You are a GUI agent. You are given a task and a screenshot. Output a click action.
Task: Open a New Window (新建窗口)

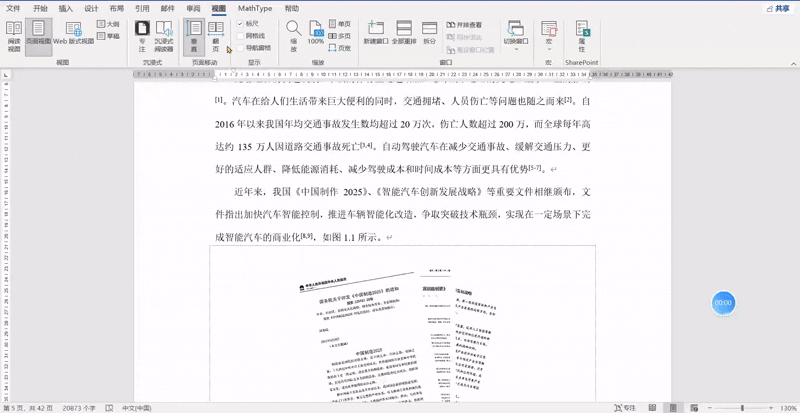(x=376, y=33)
